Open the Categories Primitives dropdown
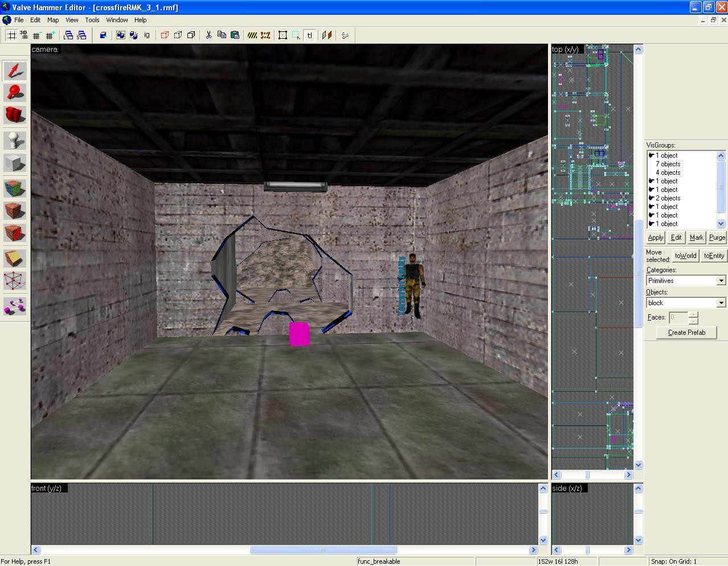The width and height of the screenshot is (728, 566). pos(686,281)
